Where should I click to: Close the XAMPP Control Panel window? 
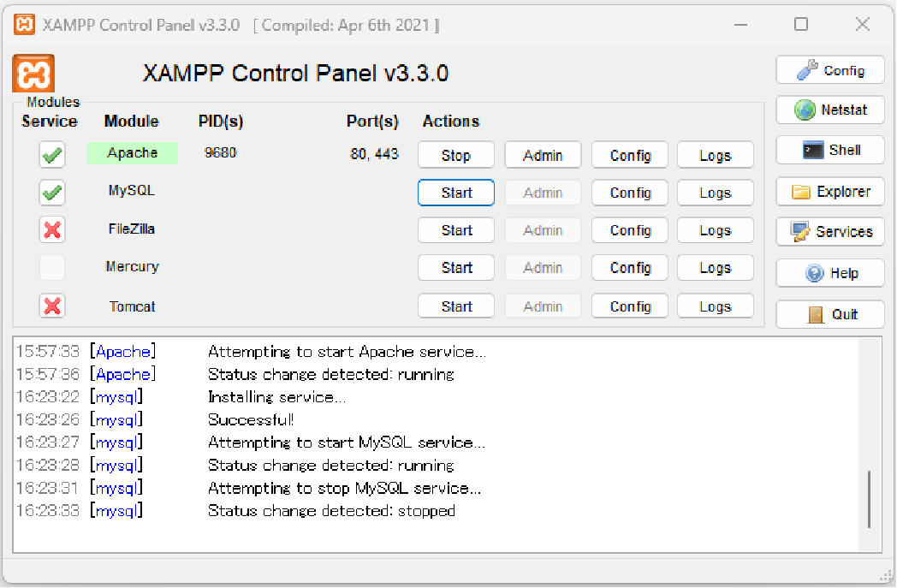click(x=863, y=24)
